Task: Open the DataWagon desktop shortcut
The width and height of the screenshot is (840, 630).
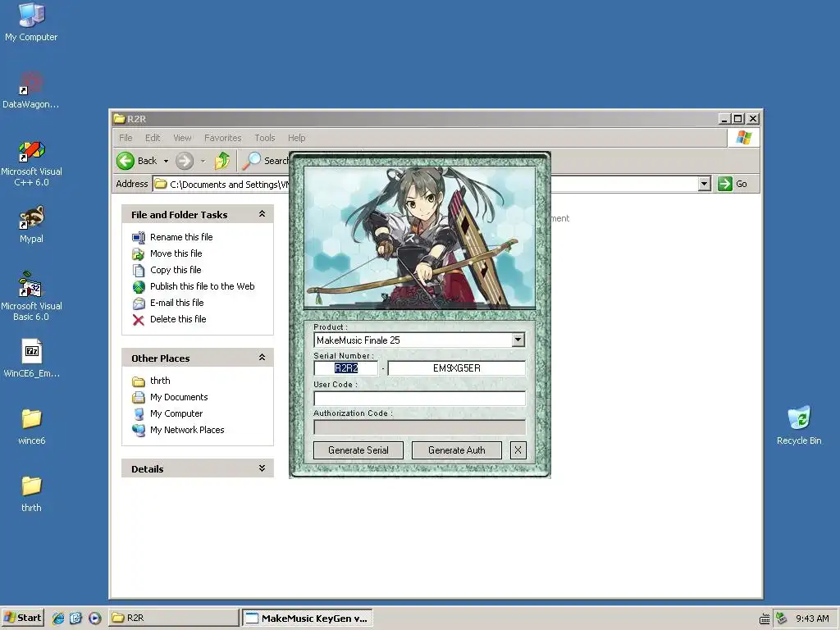Action: [31, 90]
